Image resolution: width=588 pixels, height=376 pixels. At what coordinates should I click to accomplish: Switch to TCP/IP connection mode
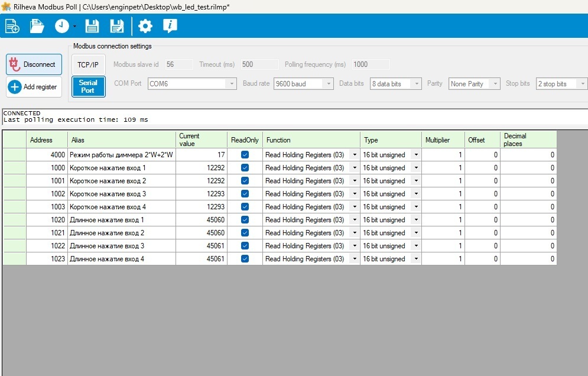click(x=88, y=64)
